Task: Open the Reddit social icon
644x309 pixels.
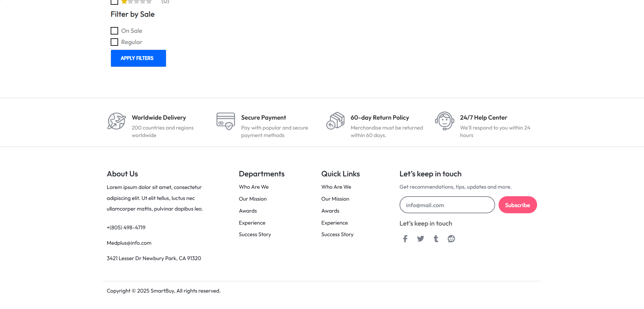Action: coord(451,239)
